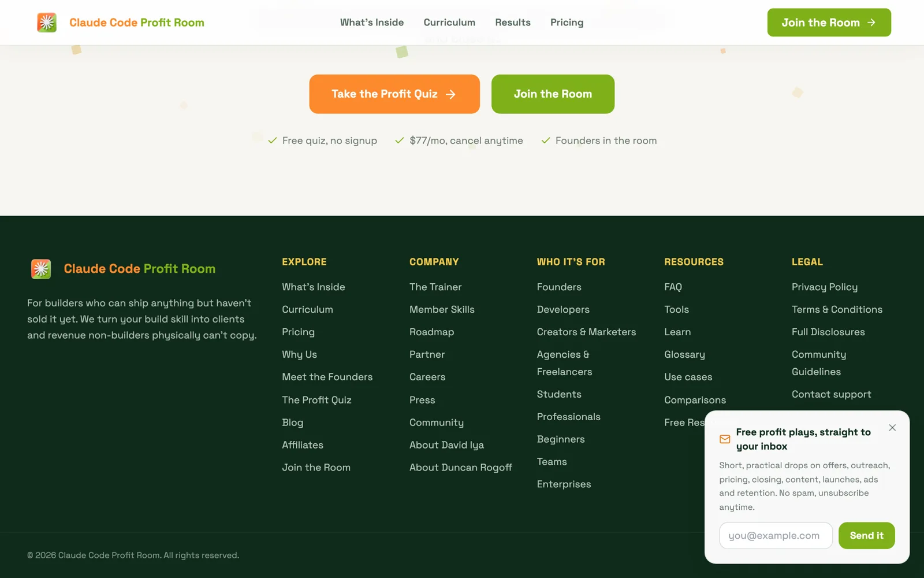Open the Roadmap footer link

[431, 332]
